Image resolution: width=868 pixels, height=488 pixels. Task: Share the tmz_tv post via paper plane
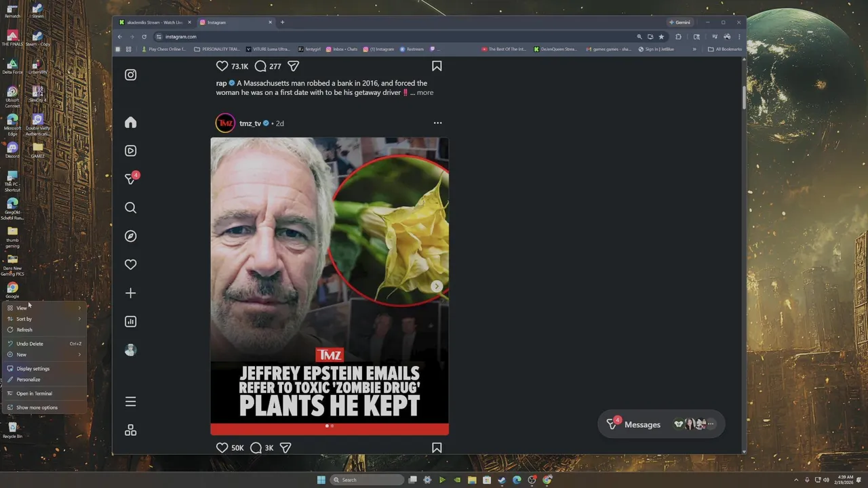pyautogui.click(x=285, y=448)
